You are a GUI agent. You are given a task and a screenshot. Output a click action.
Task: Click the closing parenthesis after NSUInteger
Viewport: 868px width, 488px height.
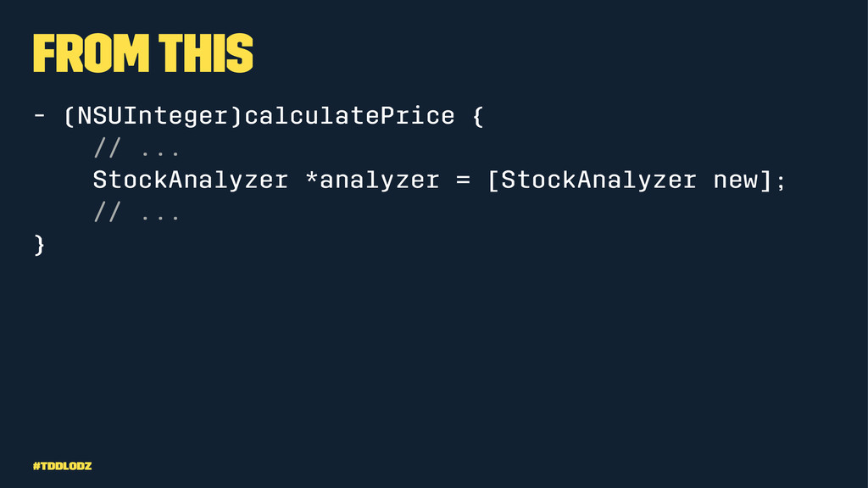(x=236, y=116)
